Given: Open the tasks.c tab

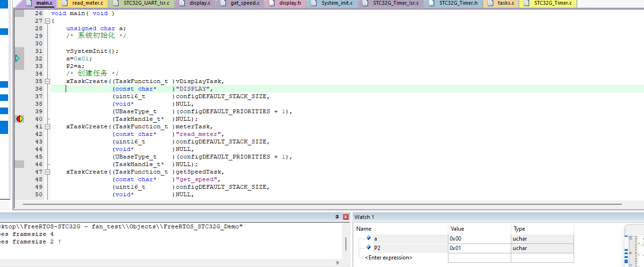Looking at the screenshot, I should [501, 3].
